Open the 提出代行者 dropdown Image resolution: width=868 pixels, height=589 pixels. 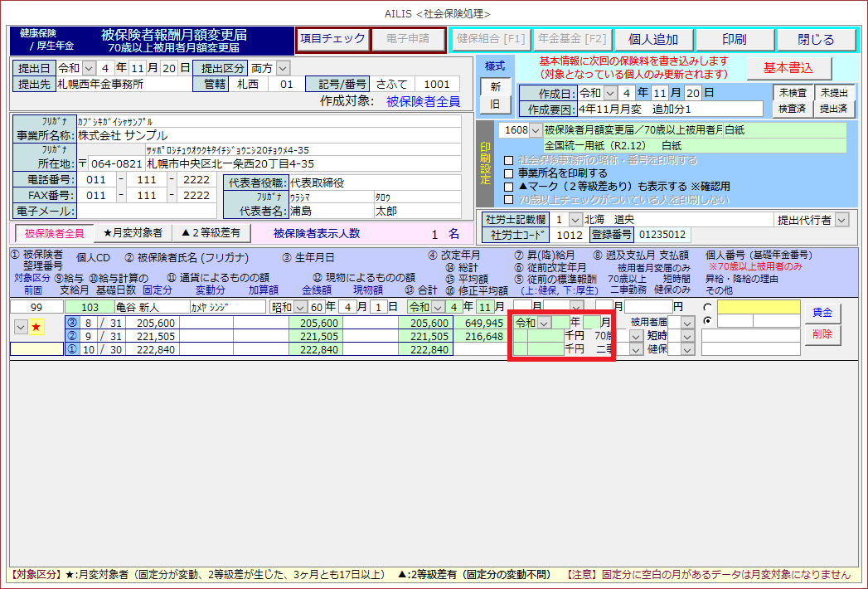tap(841, 220)
